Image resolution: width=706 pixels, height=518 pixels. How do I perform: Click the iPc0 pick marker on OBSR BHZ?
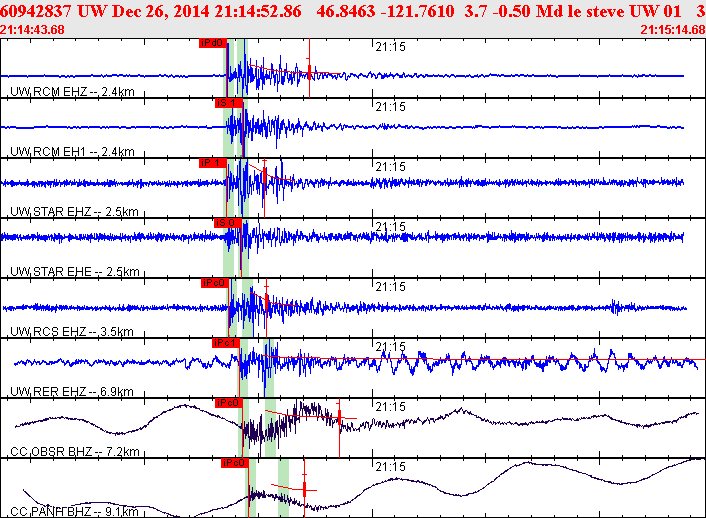(x=229, y=403)
